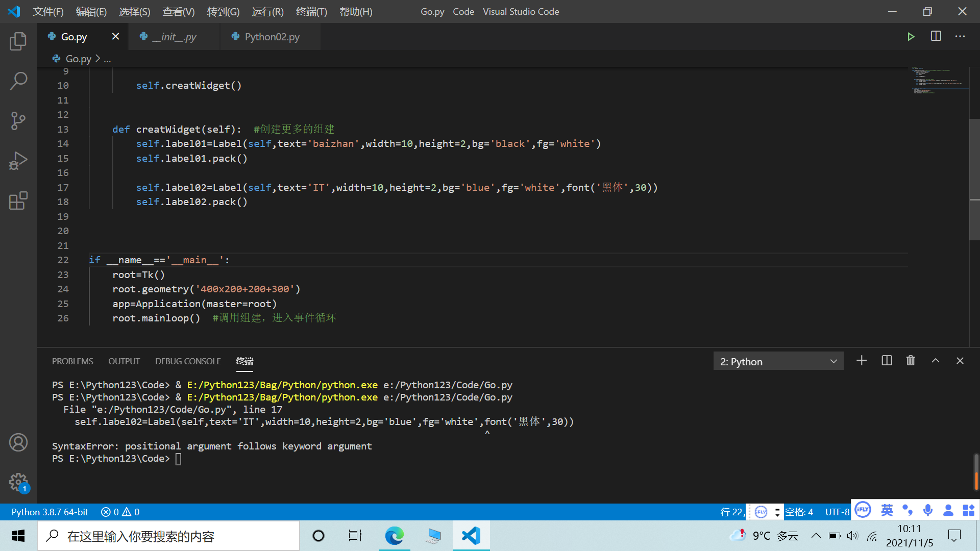This screenshot has width=980, height=551.
Task: Switch to the Python02.py editor tab
Action: (x=271, y=37)
